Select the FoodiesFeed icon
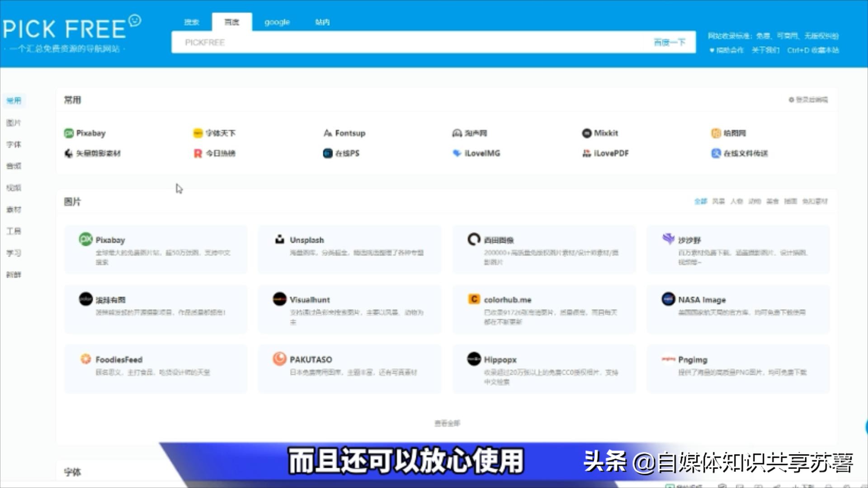Viewport: 868px width, 488px height. pos(85,359)
